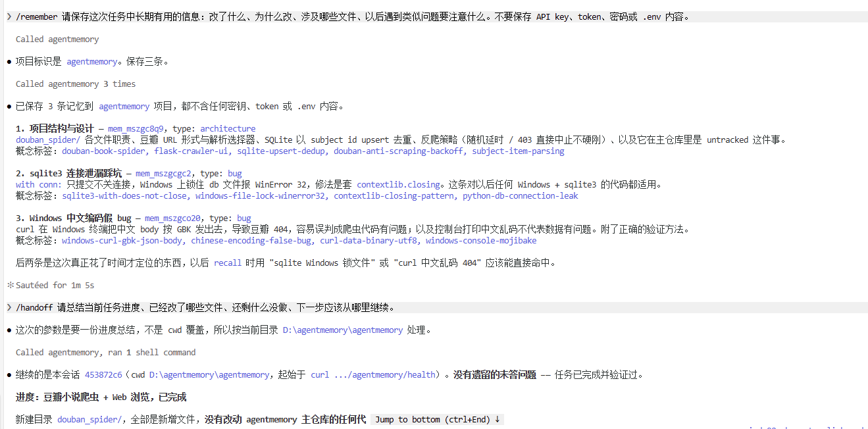This screenshot has height=429, width=868.
Task: Open memory ID mem_mszgc8q9
Action: (136, 129)
